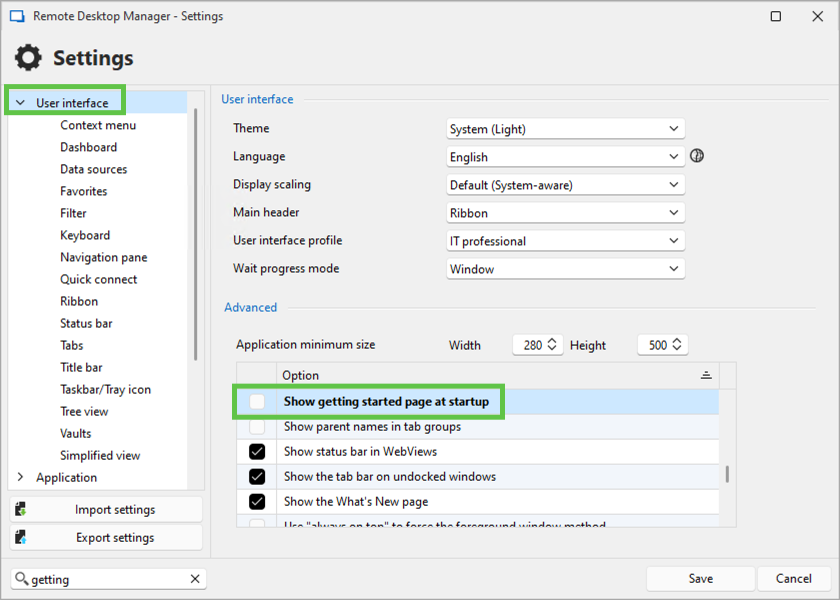The width and height of the screenshot is (840, 600).
Task: Select Favorites in the tree
Action: pos(84,191)
